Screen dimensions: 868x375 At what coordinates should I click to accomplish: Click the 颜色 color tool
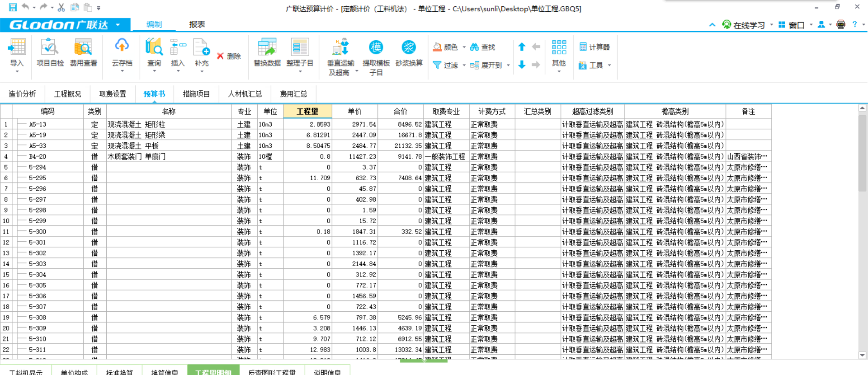tap(446, 47)
